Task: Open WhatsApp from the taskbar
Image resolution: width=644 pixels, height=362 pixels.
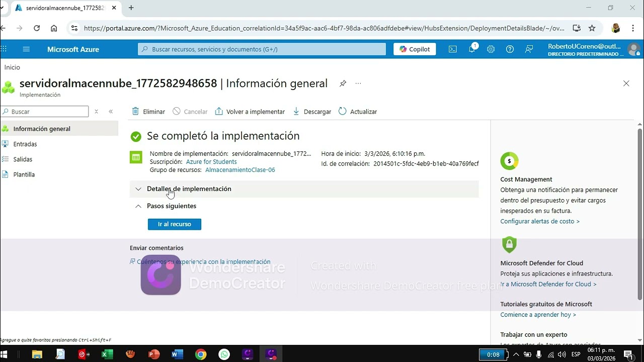Action: point(224,354)
